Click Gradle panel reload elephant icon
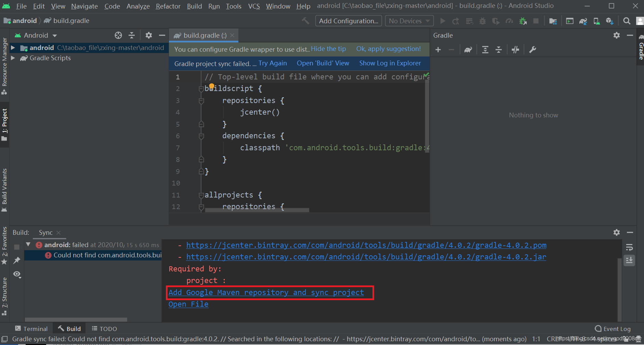The height and width of the screenshot is (345, 644). click(x=468, y=50)
